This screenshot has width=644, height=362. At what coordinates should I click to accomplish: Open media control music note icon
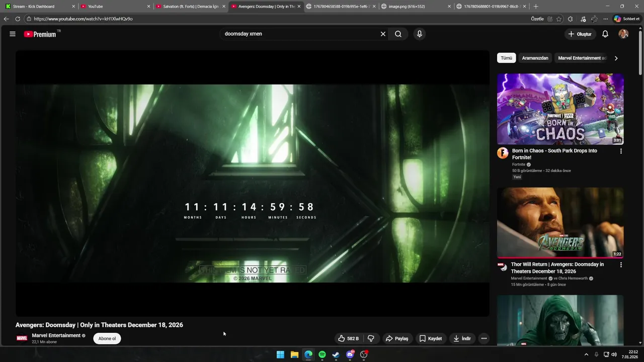(x=583, y=19)
